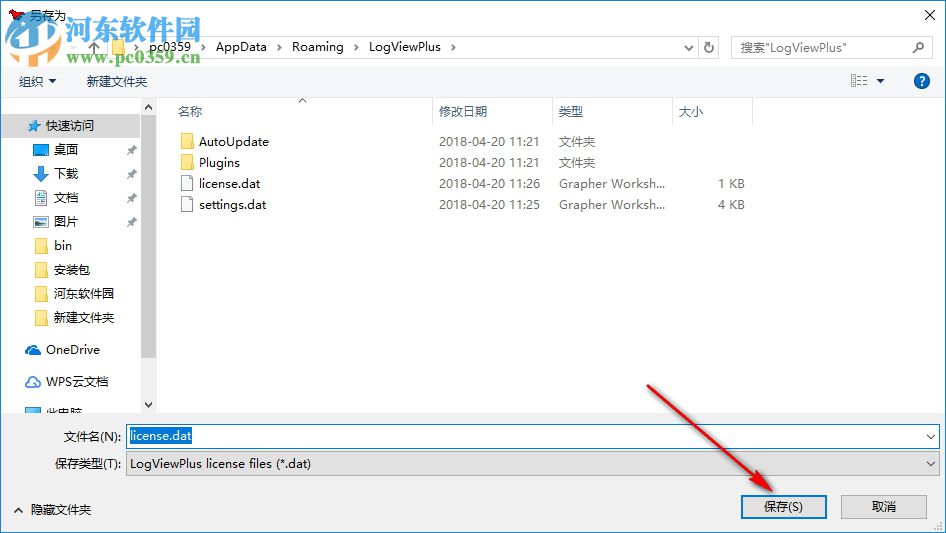Click the pin icon next to 文档
The width and height of the screenshot is (946, 533).
(x=131, y=198)
